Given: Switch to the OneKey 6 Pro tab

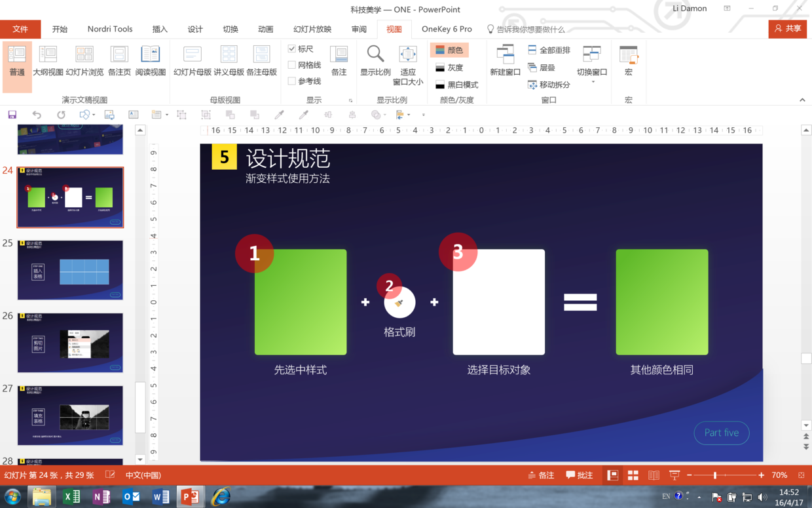Looking at the screenshot, I should click(447, 29).
